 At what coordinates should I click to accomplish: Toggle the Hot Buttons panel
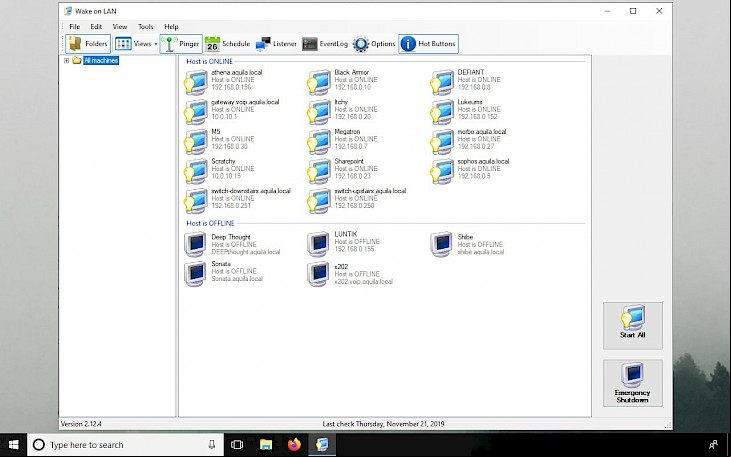[x=428, y=44]
